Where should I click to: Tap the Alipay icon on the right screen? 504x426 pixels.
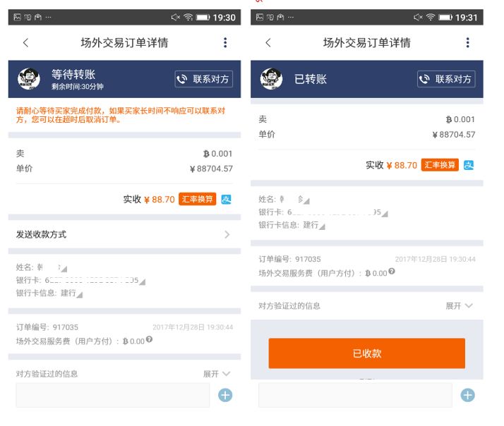click(469, 165)
